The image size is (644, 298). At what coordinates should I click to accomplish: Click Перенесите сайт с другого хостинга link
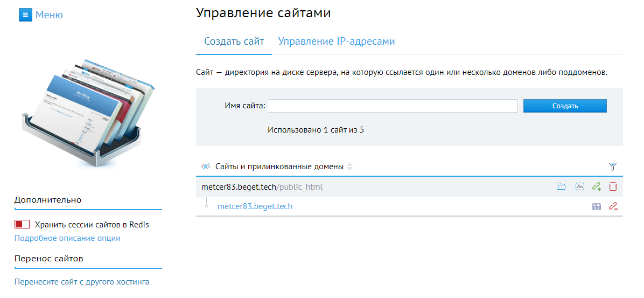(82, 282)
